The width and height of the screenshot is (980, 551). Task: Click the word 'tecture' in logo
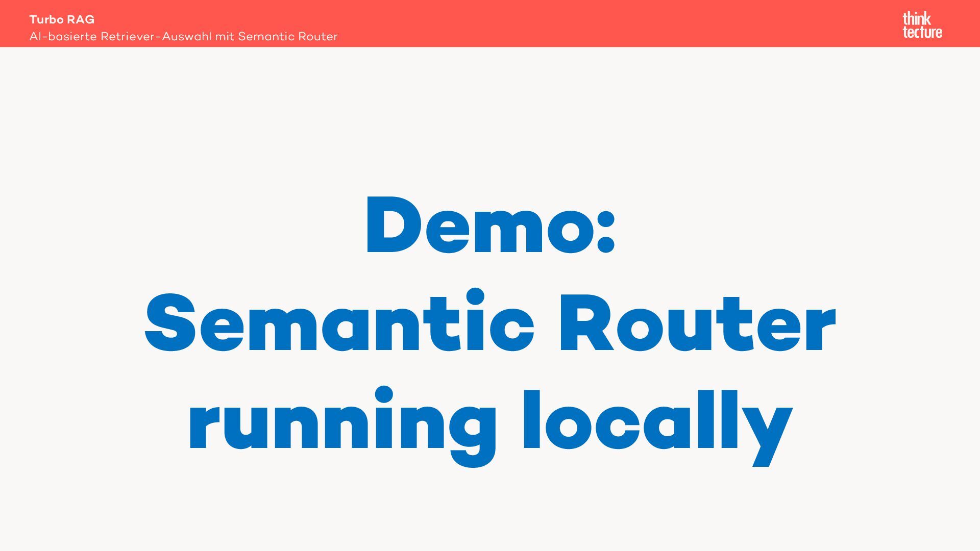[922, 32]
